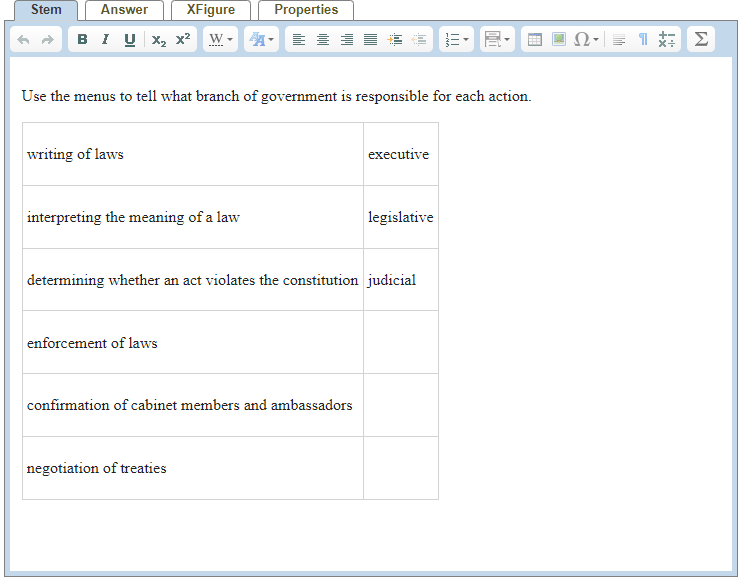Screen dimensions: 738x584
Task: Toggle Underline formatting
Action: 129,40
